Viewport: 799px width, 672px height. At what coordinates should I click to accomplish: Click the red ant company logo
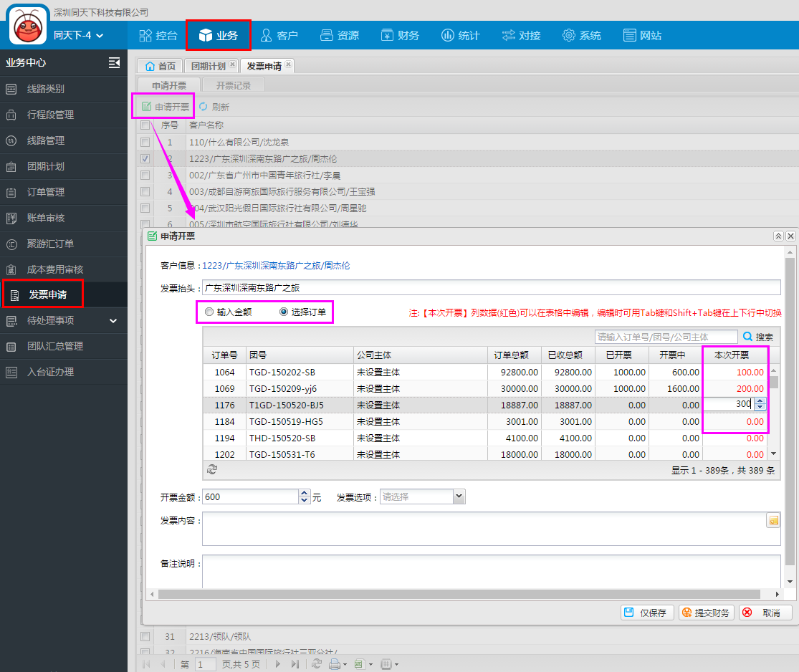pyautogui.click(x=28, y=24)
